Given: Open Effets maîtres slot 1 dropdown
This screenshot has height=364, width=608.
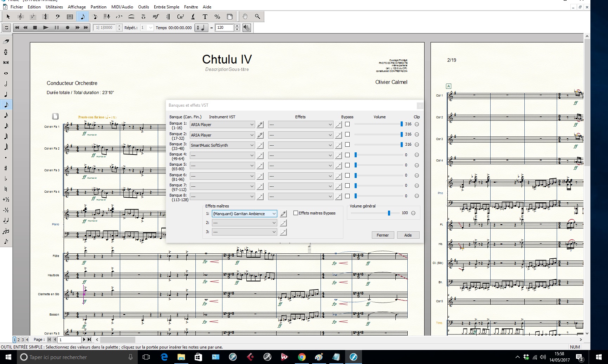Looking at the screenshot, I should pos(245,214).
